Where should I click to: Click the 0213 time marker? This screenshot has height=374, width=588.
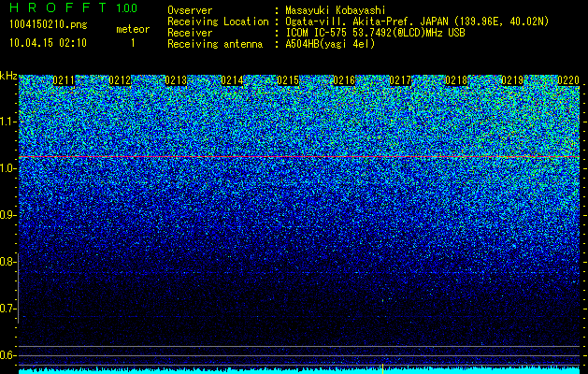coord(176,80)
